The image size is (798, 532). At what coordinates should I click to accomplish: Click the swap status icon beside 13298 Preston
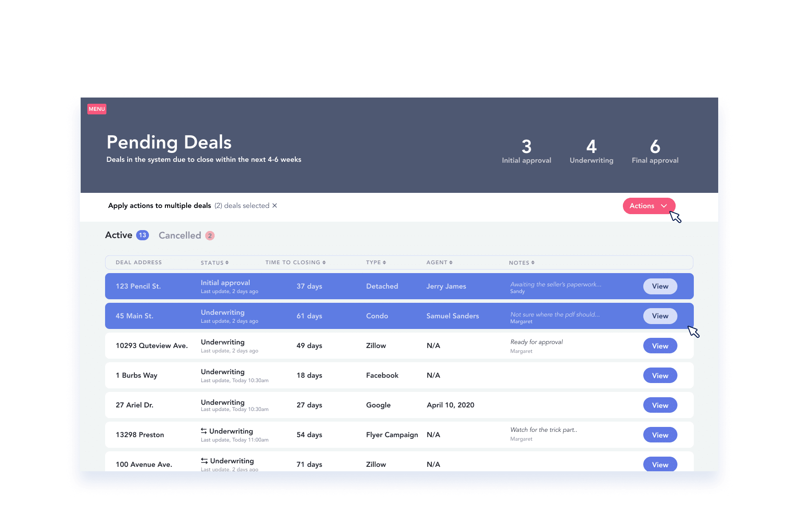click(x=204, y=430)
